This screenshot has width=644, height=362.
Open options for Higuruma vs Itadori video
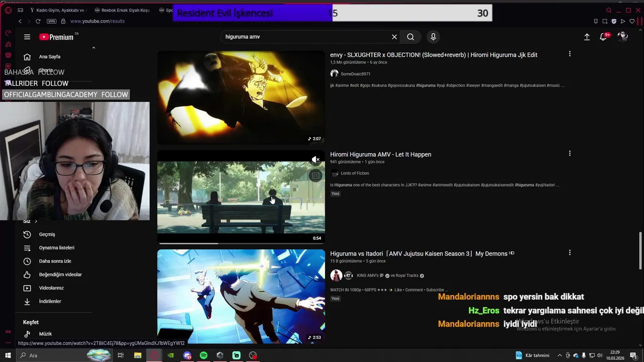pos(570,252)
